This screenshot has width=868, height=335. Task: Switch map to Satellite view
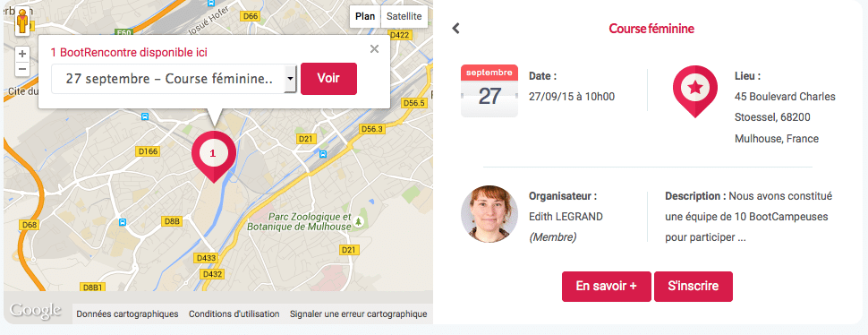404,17
